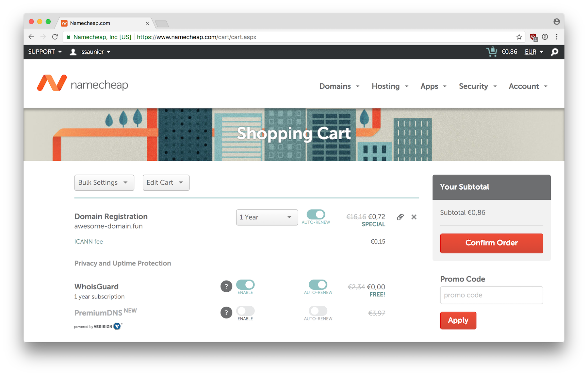
Task: Click the Namecheap logo
Action: [x=83, y=83]
